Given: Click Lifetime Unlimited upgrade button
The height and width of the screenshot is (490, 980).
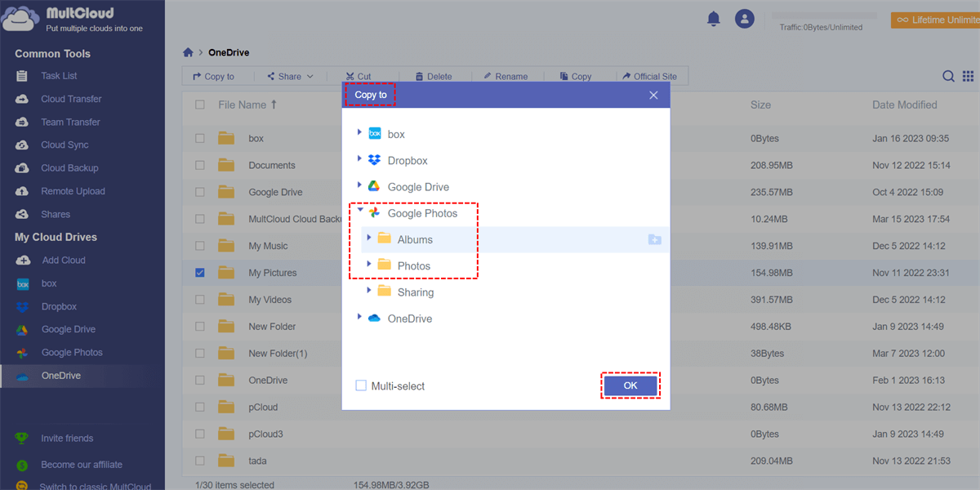Looking at the screenshot, I should point(935,20).
